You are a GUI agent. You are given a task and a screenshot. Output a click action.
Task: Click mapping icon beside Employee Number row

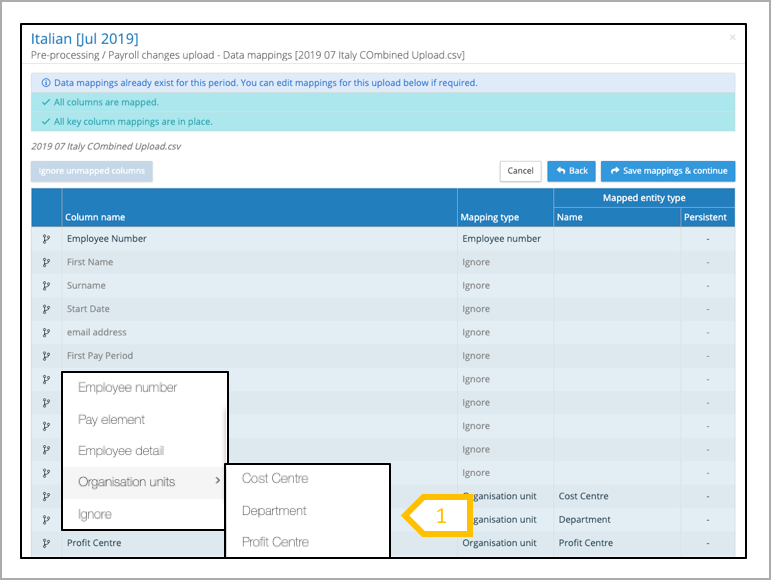[x=46, y=239]
